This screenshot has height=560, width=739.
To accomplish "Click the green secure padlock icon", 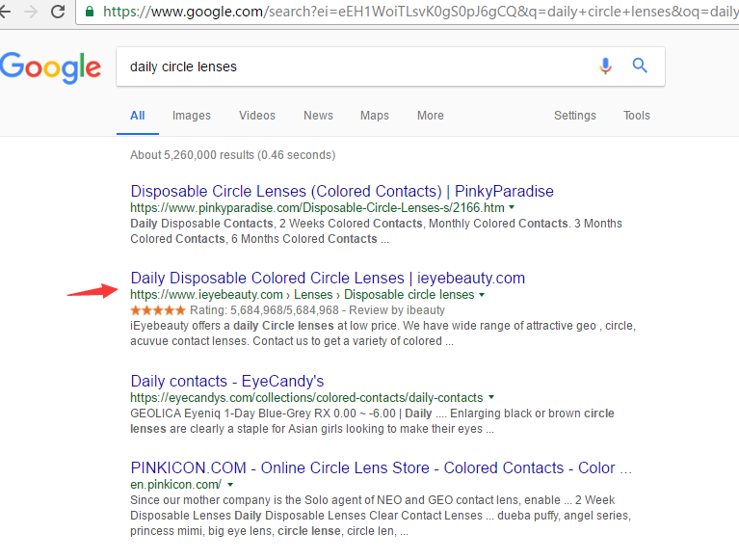I will tap(89, 11).
